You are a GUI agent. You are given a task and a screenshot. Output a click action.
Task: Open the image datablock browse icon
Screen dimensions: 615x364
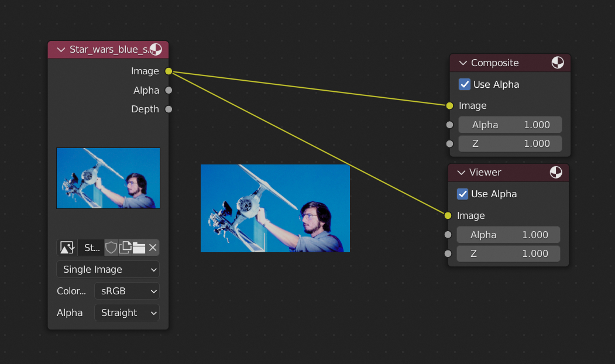click(x=67, y=248)
